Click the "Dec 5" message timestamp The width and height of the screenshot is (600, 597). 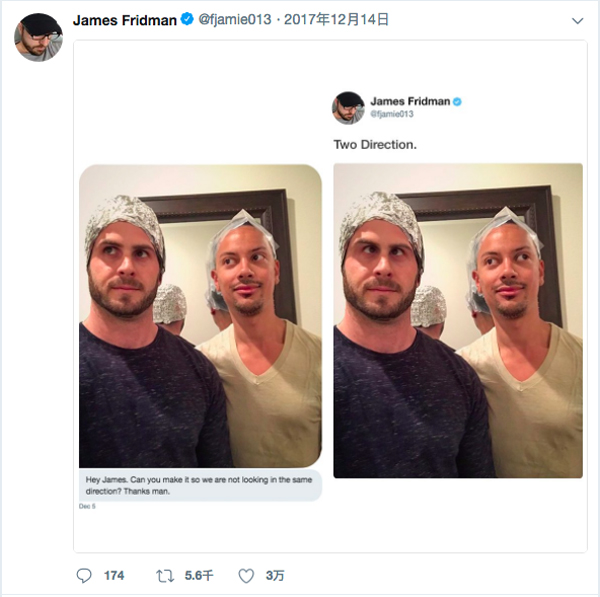[x=87, y=506]
